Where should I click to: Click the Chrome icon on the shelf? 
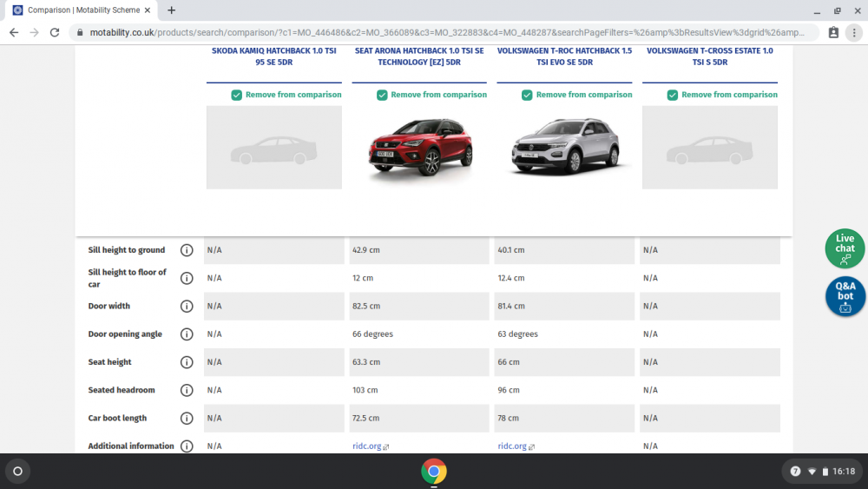pyautogui.click(x=433, y=472)
